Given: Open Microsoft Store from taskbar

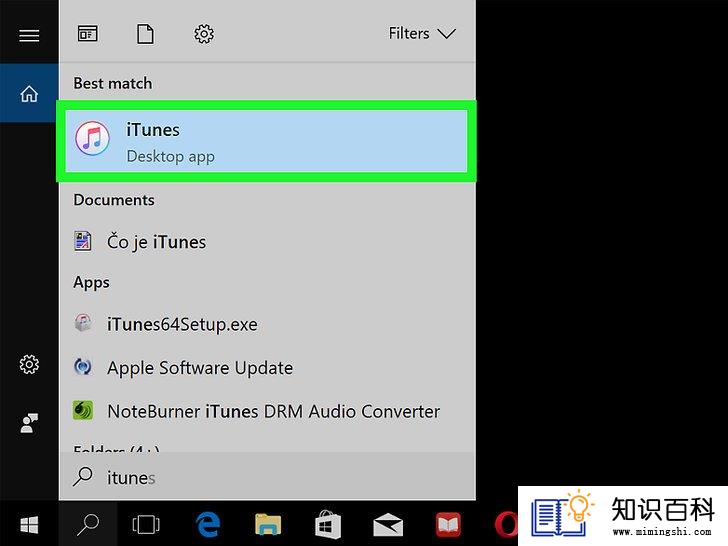Looking at the screenshot, I should (x=328, y=525).
